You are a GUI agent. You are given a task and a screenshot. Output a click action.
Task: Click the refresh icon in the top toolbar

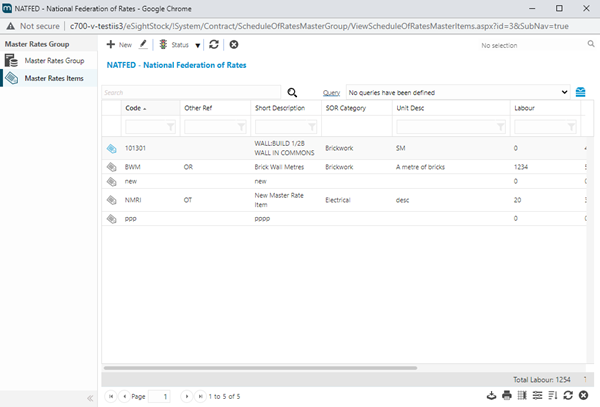pyautogui.click(x=214, y=45)
